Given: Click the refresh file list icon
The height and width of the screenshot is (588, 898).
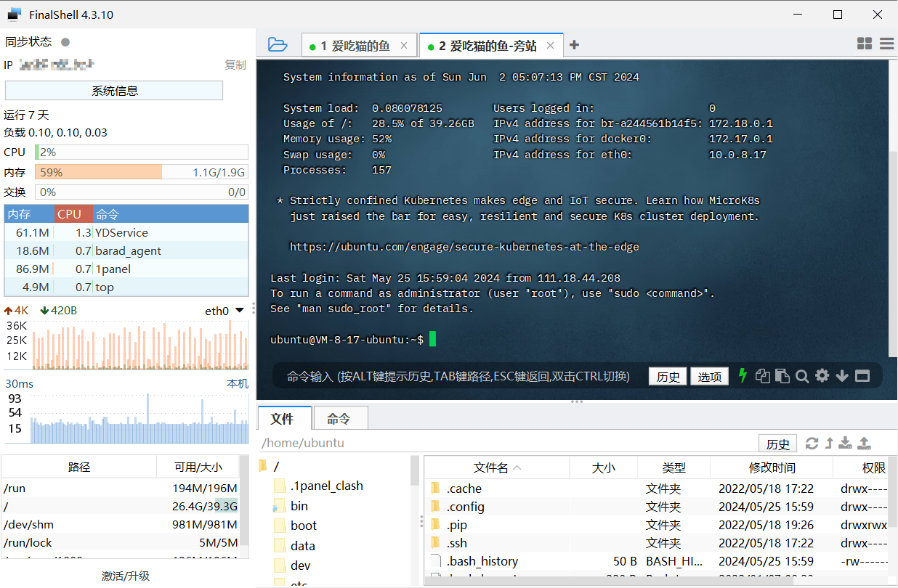Looking at the screenshot, I should [812, 443].
